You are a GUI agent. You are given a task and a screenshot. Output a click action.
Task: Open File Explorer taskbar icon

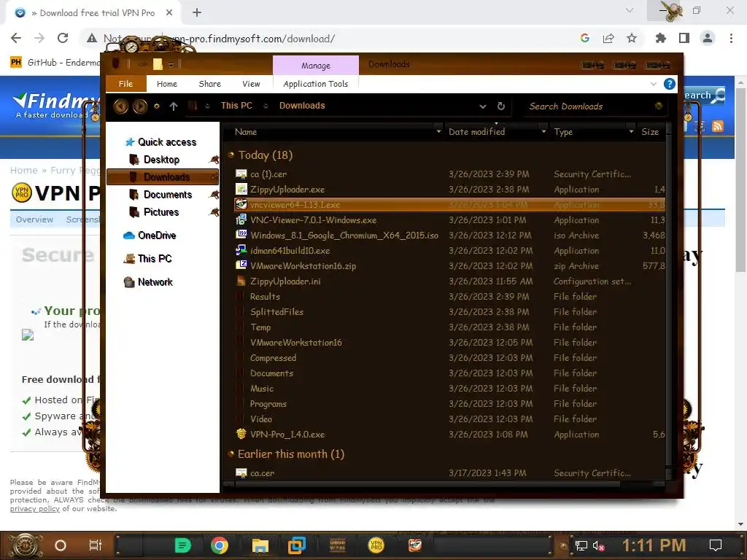point(260,545)
